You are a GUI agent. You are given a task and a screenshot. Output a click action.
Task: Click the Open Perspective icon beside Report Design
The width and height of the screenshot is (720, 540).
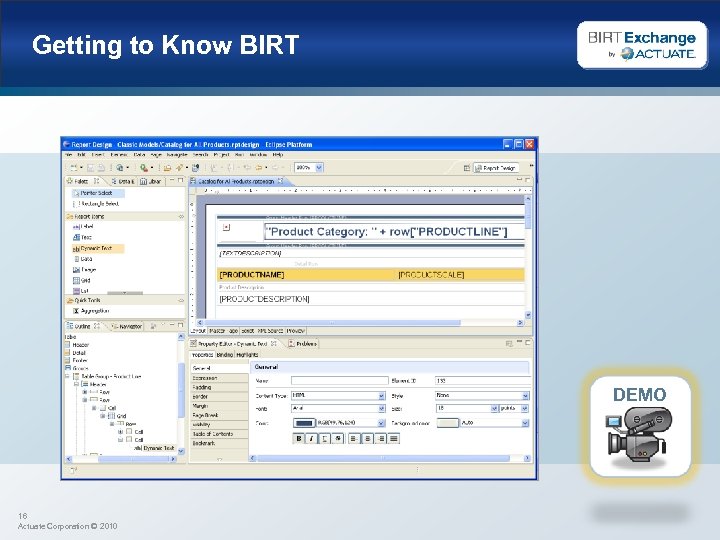click(467, 168)
